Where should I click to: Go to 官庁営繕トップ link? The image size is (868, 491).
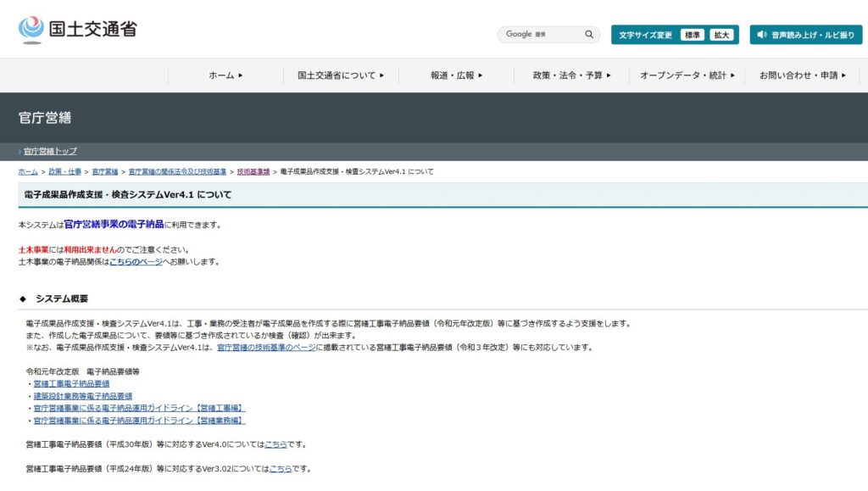coord(50,151)
